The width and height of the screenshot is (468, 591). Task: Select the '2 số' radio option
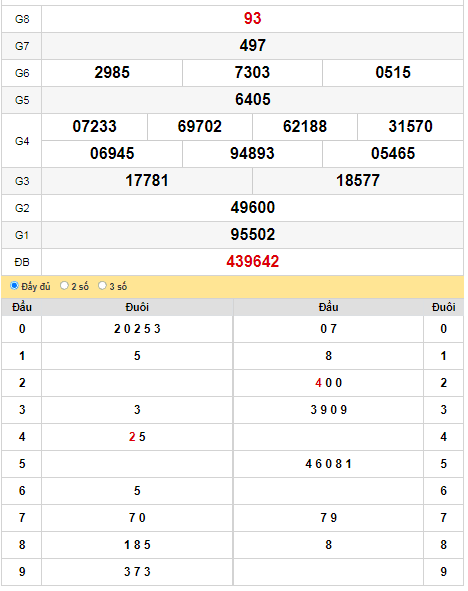click(64, 286)
